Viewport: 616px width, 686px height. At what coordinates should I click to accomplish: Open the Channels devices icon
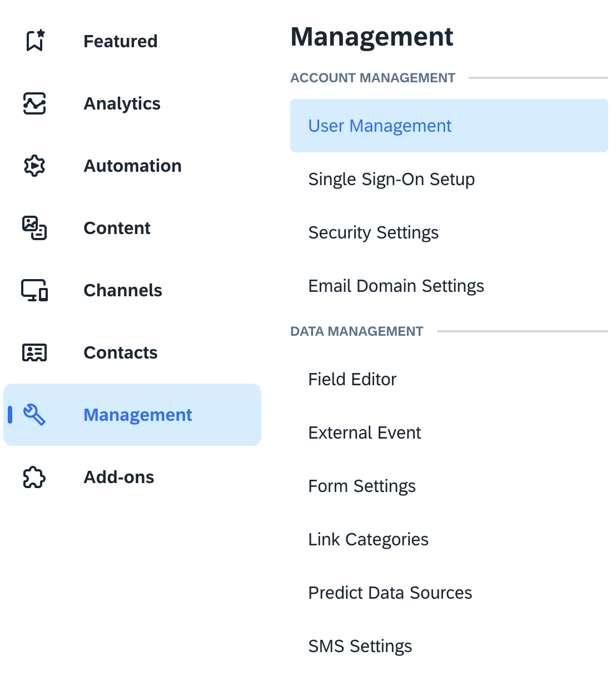[34, 290]
